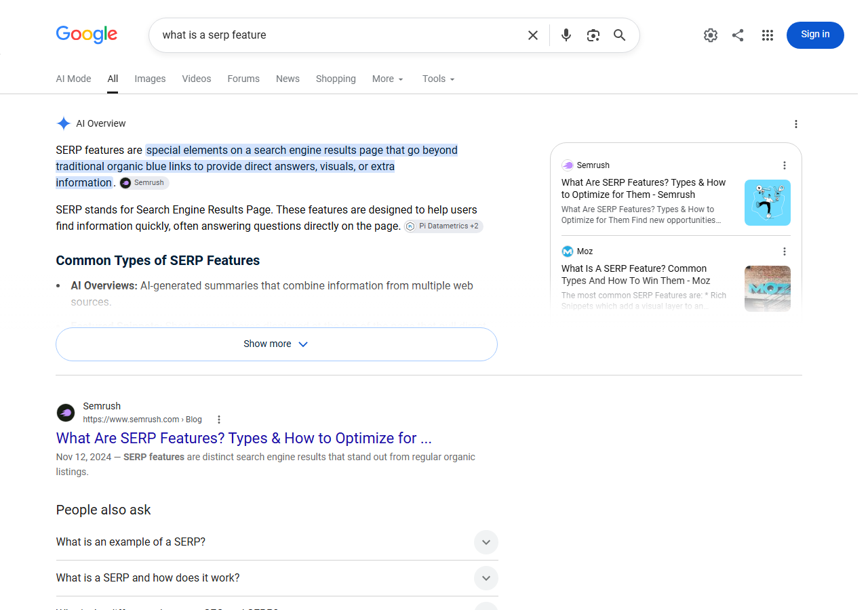The width and height of the screenshot is (868, 610).
Task: Open three-dot menu on Moz source card
Action: [785, 251]
